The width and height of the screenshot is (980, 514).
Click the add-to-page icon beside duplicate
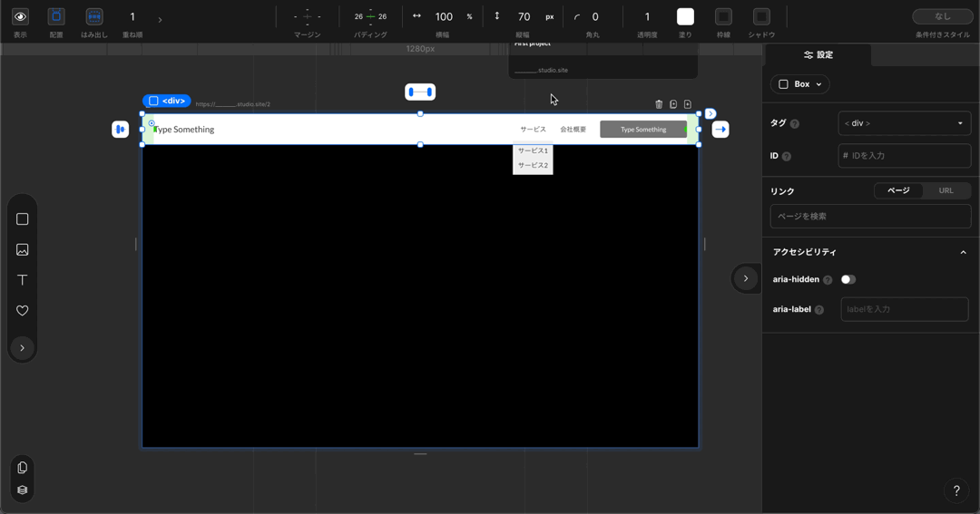click(x=688, y=104)
